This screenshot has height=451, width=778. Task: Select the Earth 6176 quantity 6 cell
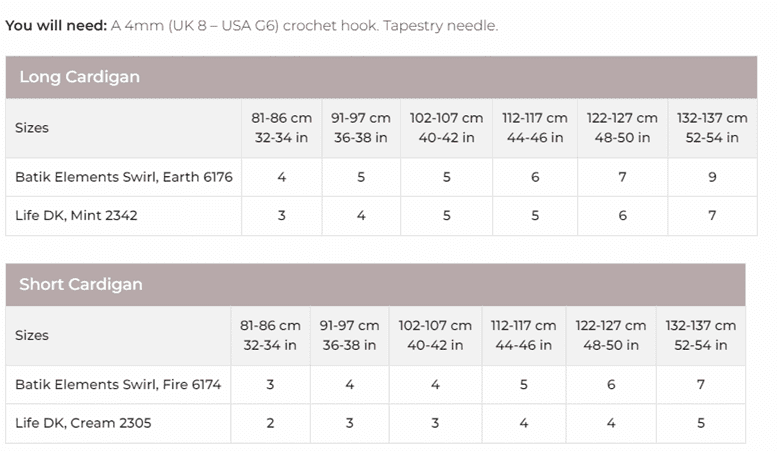[536, 177]
